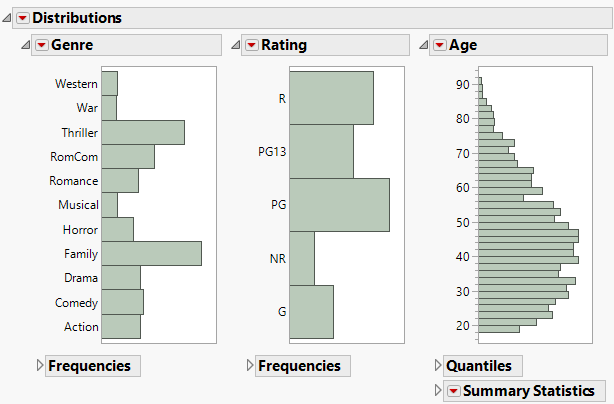Image resolution: width=614 pixels, height=404 pixels.
Task: Select the RomCom bar in Genre chart
Action: 128,157
